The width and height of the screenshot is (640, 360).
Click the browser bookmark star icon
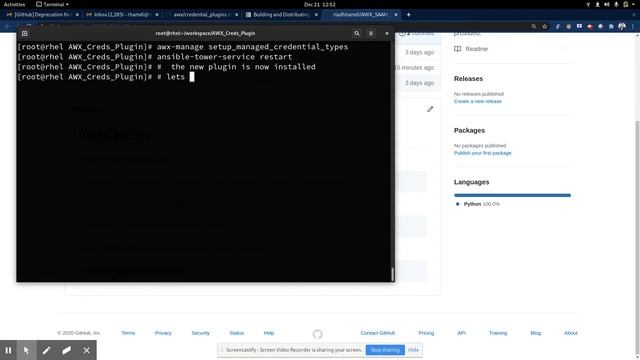(544, 27)
